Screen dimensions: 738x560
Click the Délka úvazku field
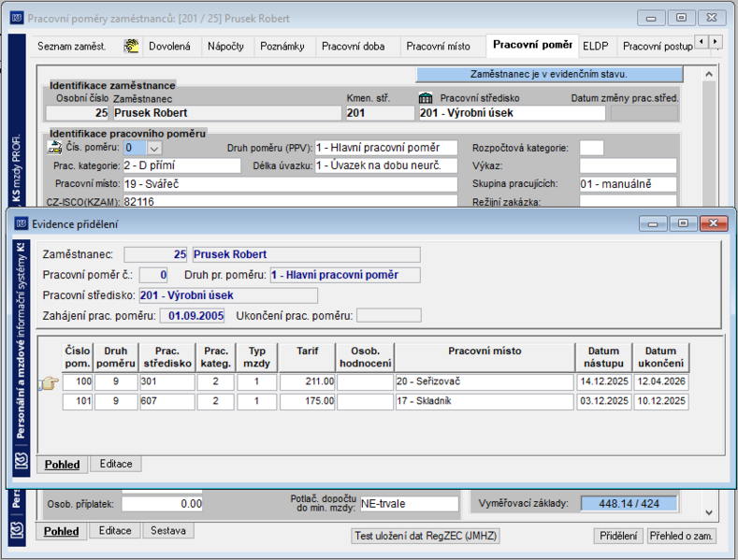[386, 165]
